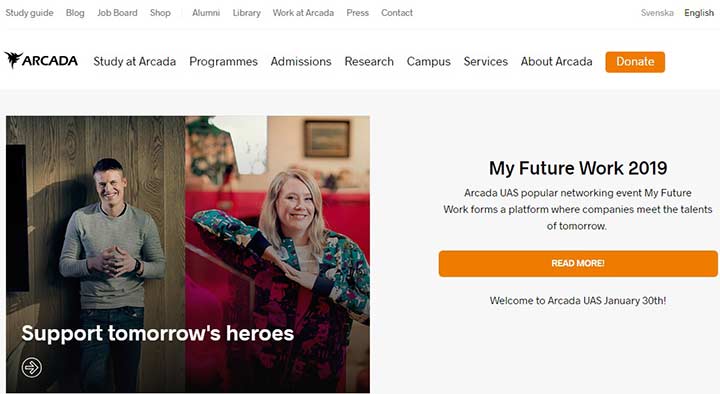Image resolution: width=720 pixels, height=394 pixels.
Task: Open About Arcada menu
Action: pos(557,62)
